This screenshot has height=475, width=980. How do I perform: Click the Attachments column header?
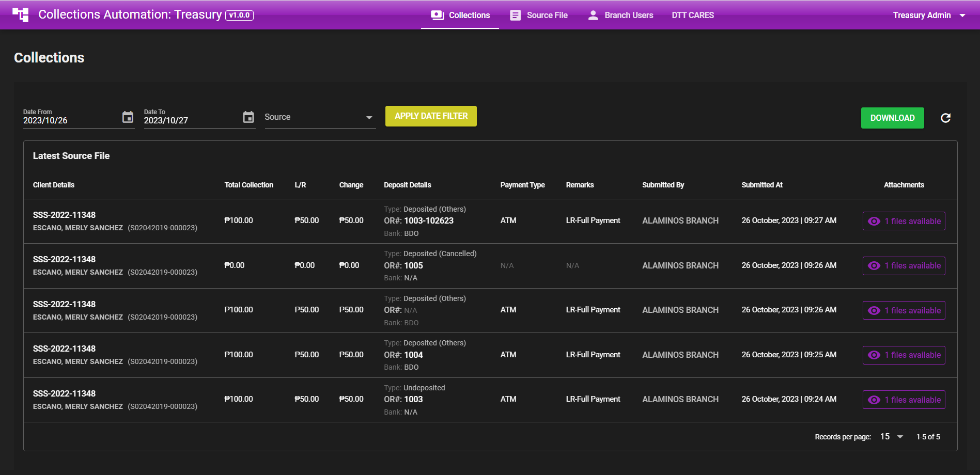point(904,185)
